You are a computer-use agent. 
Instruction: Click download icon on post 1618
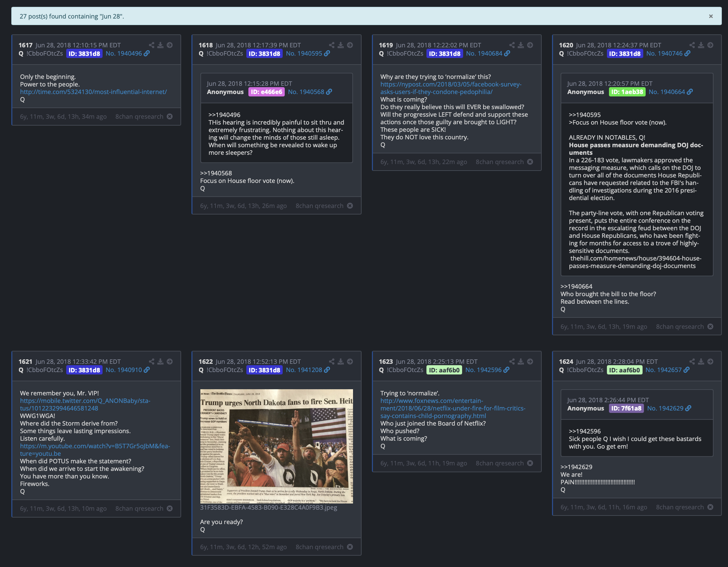click(x=341, y=45)
